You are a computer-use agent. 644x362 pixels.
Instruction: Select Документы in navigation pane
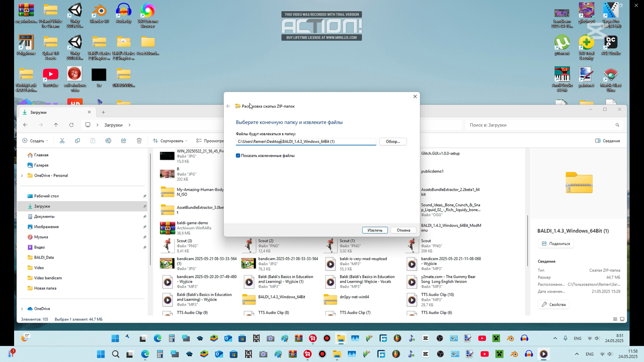click(44, 217)
